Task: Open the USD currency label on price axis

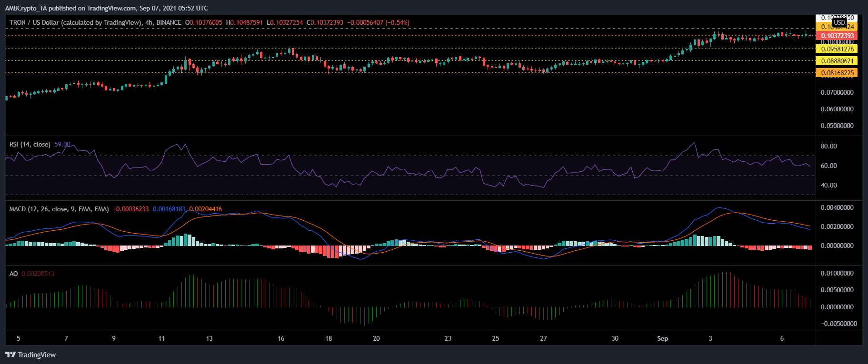Action: tap(839, 22)
